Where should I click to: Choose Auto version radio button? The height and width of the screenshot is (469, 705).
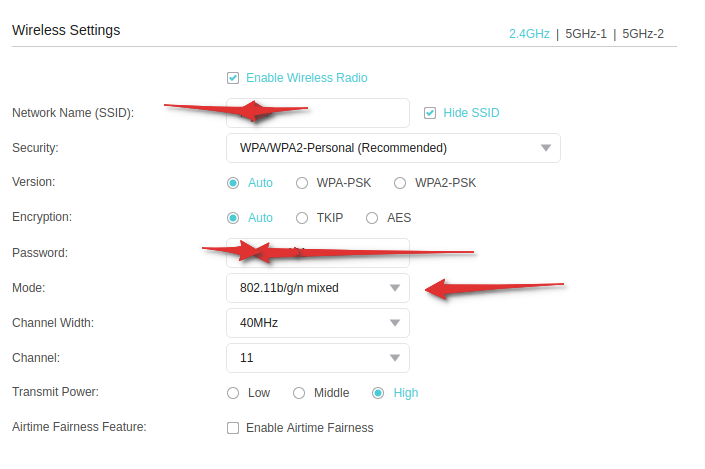(233, 183)
